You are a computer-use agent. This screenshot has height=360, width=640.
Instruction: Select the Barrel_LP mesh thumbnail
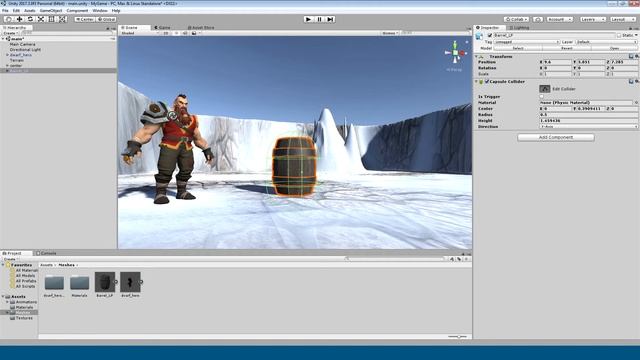click(105, 282)
